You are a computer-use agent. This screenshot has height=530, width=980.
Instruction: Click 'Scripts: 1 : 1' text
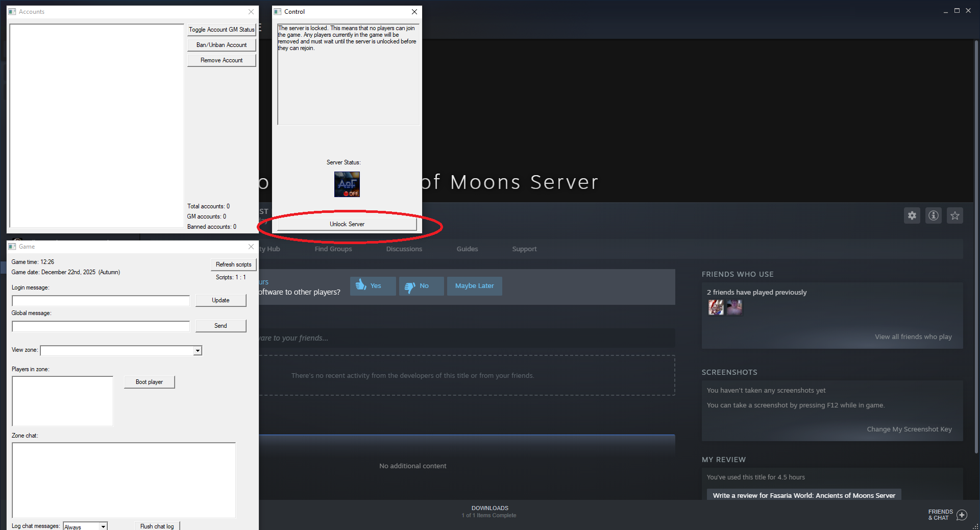(x=231, y=277)
